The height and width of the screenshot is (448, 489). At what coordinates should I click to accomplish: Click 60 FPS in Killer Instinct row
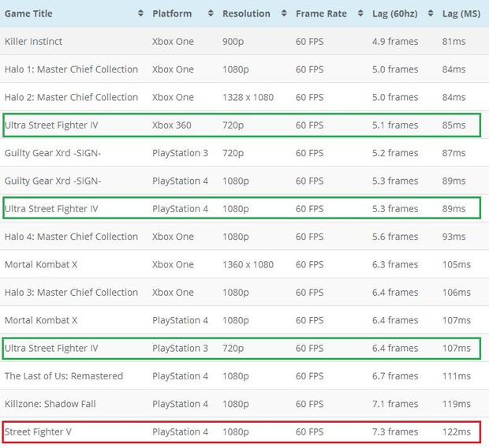point(309,42)
